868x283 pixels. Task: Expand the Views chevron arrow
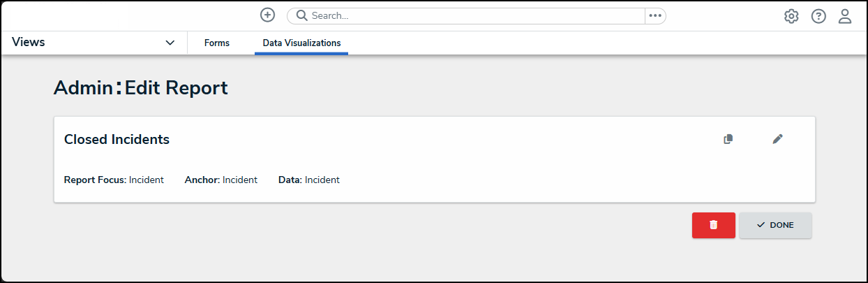coord(170,43)
